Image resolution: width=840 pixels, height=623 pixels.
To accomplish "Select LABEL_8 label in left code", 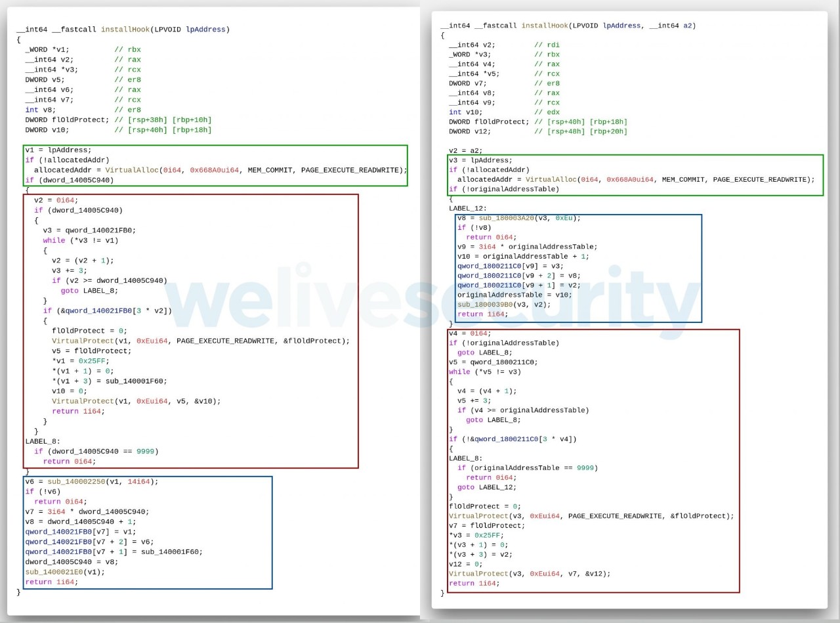I will (43, 441).
